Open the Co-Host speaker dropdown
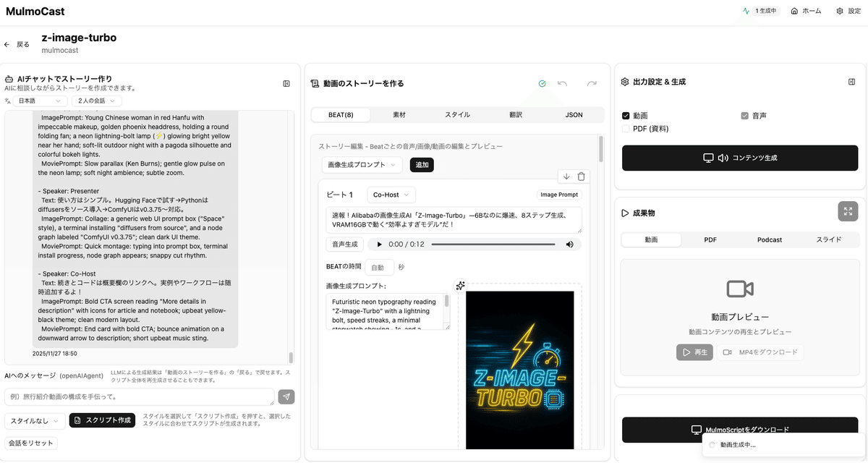868x463 pixels. pyautogui.click(x=391, y=195)
